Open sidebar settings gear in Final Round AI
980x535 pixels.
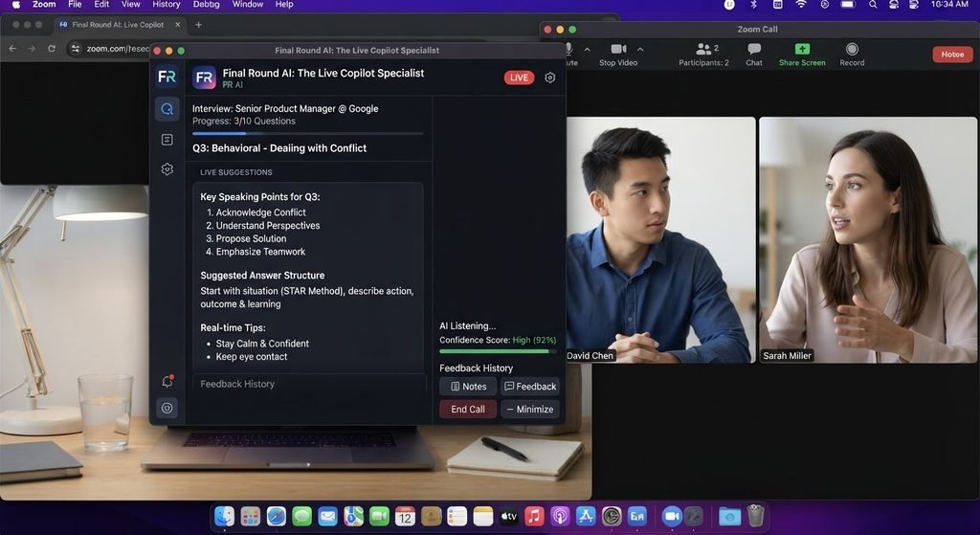point(167,168)
